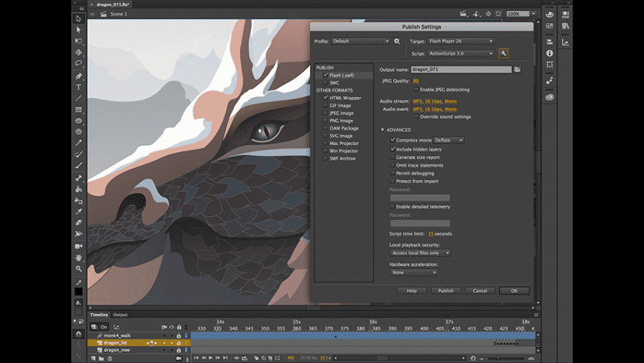The image size is (644, 363).
Task: Enable the GIF Image format checkbox
Action: [x=324, y=105]
